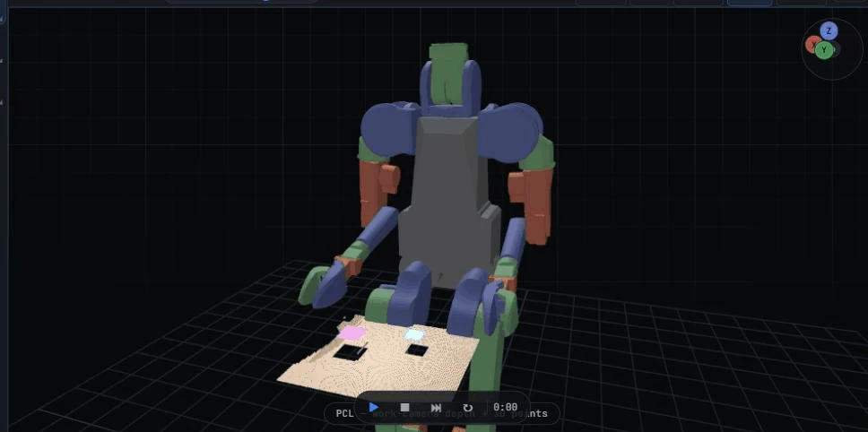This screenshot has height=432, width=868.
Task: Start playback with the blue play button
Action: pyautogui.click(x=374, y=408)
